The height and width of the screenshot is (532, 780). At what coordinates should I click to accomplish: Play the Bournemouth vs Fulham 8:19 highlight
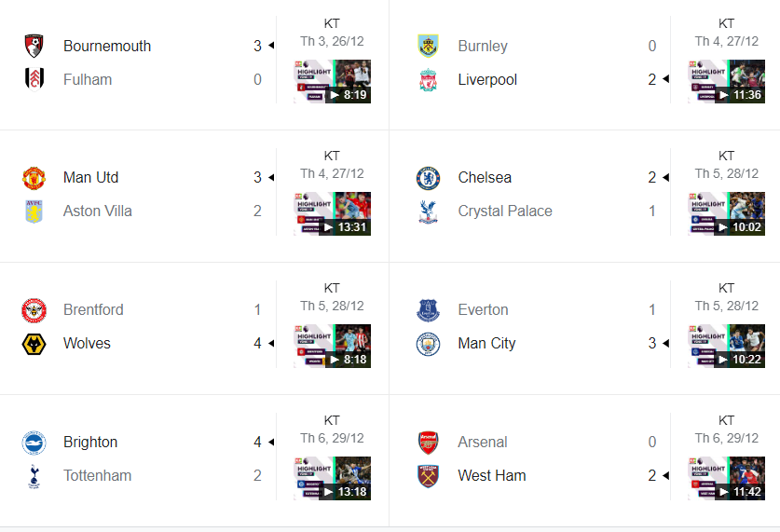coord(333,82)
